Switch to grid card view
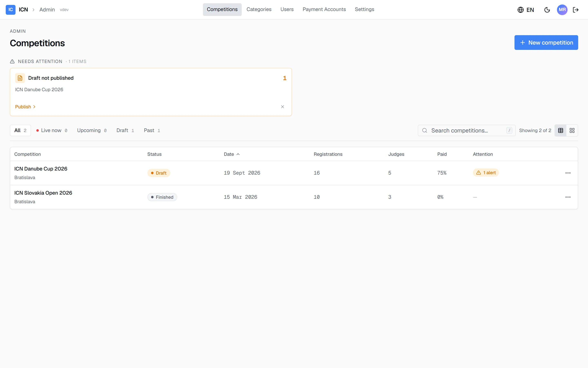The image size is (588, 368). [572, 130]
